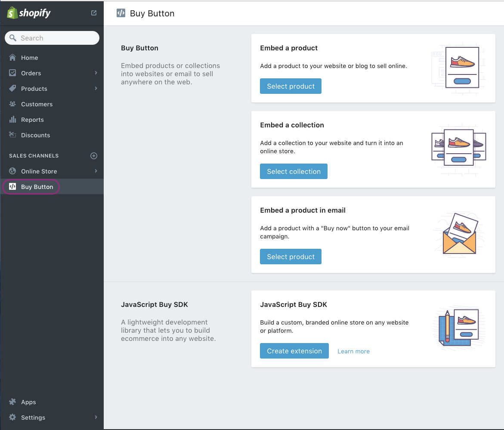Click the 'Embed products or collections' description text
This screenshot has height=430, width=504.
(170, 74)
